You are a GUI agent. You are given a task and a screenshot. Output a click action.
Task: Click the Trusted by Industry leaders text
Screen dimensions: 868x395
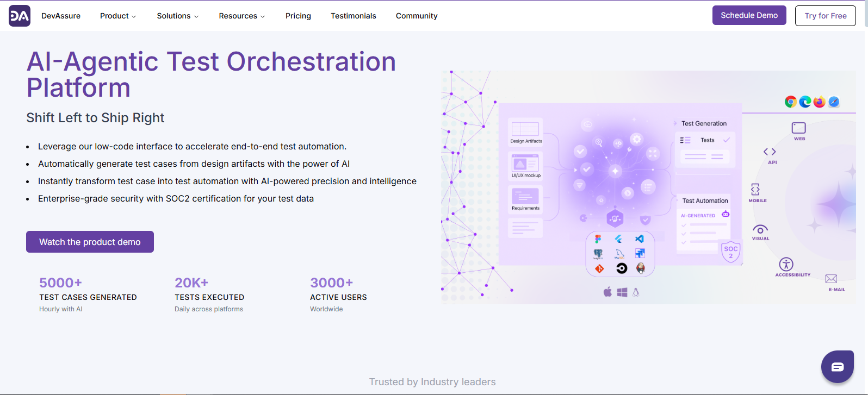pyautogui.click(x=432, y=382)
